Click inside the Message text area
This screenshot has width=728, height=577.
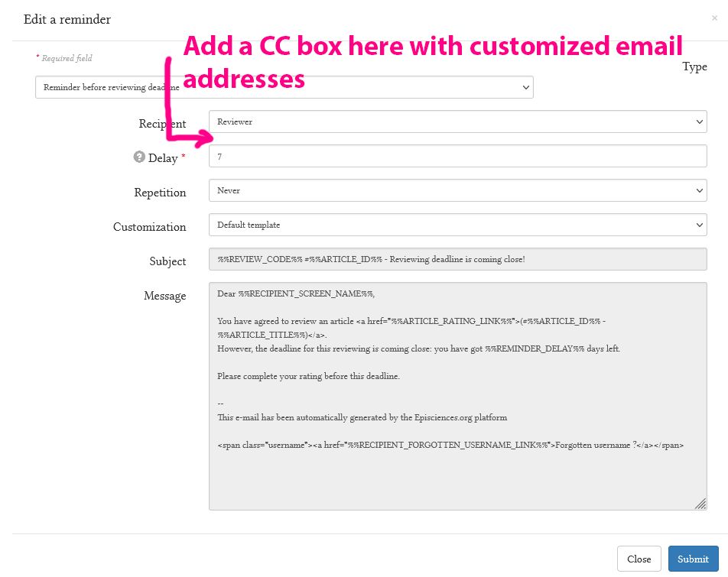point(458,396)
